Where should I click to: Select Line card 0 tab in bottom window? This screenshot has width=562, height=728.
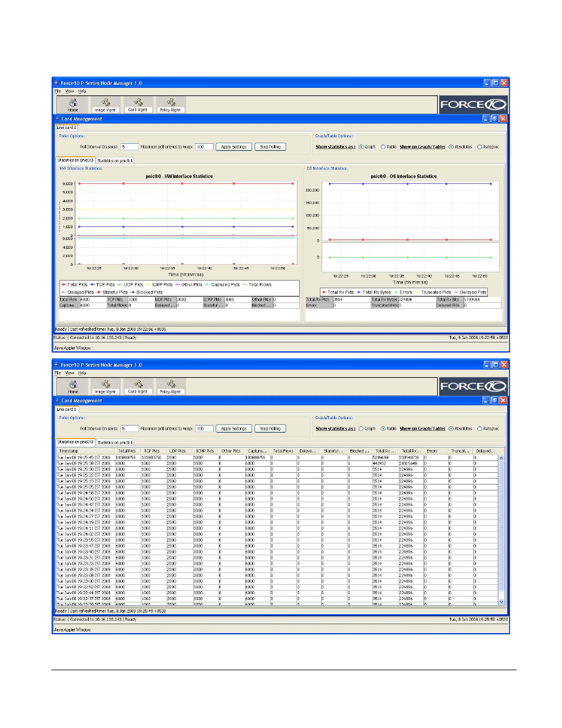[x=67, y=409]
